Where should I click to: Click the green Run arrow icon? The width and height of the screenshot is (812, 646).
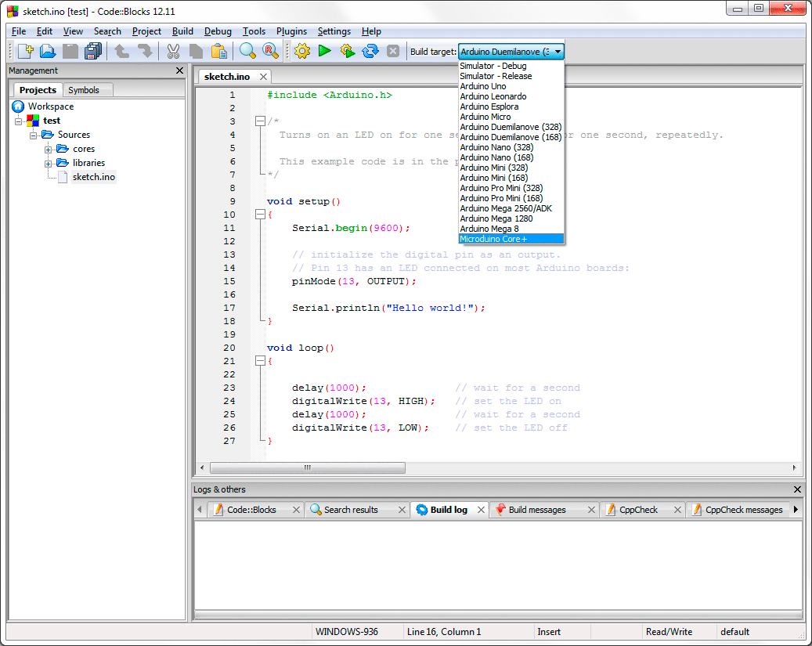click(325, 51)
